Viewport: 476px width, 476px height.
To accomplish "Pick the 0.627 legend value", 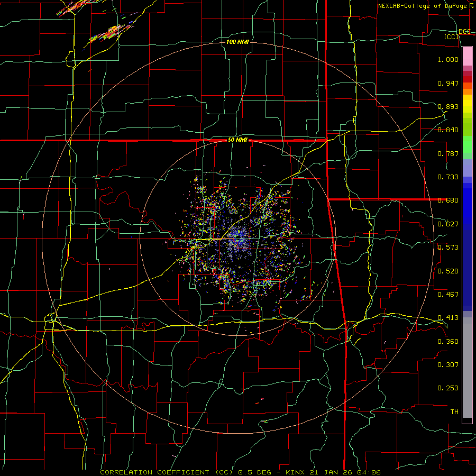I will coord(448,224).
